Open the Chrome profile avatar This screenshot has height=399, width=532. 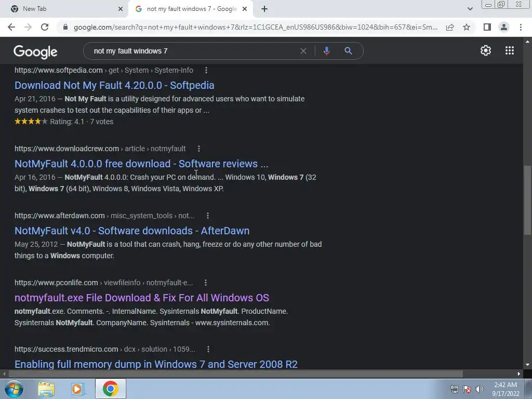click(x=504, y=27)
